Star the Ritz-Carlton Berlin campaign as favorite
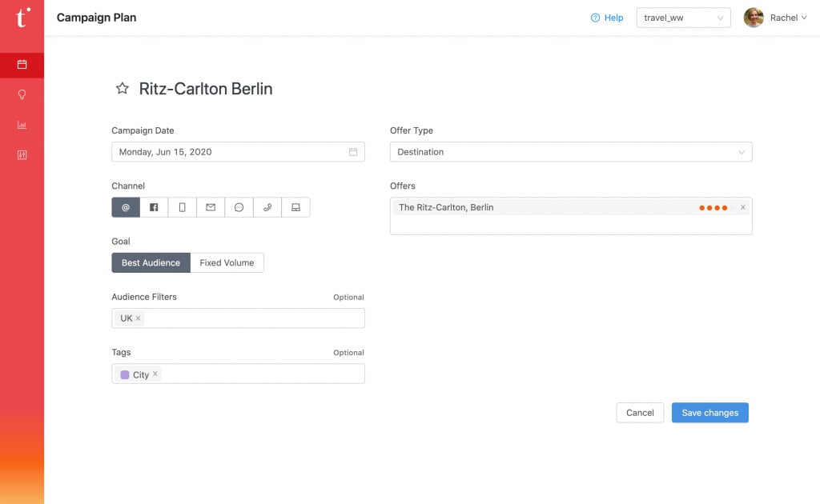Image resolution: width=820 pixels, height=504 pixels. 123,89
